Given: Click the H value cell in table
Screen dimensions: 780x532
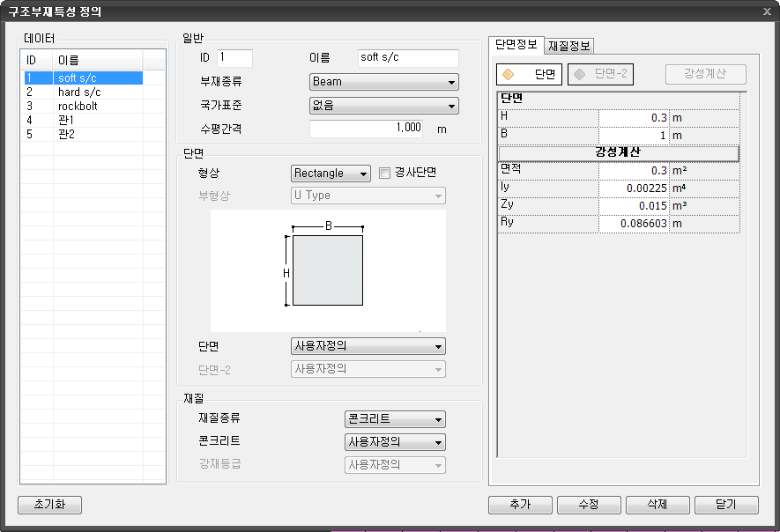Looking at the screenshot, I should 633,118.
